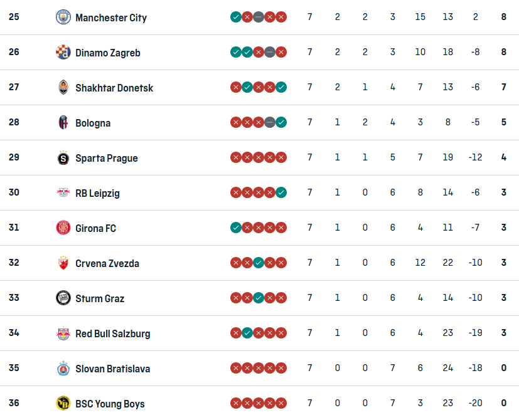519x420 pixels.
Task: Open the BSC Young Boys team page
Action: pyautogui.click(x=110, y=404)
